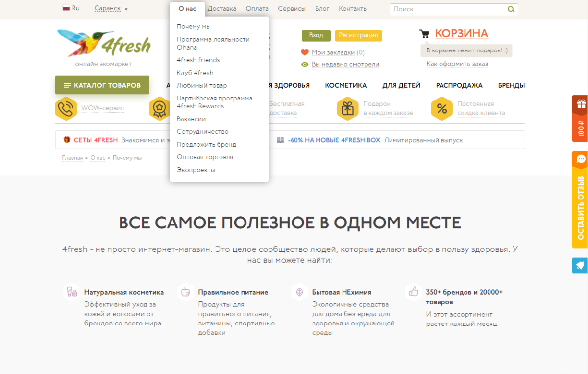588x374 pixels.
Task: Open the Распродажа category
Action: point(459,85)
